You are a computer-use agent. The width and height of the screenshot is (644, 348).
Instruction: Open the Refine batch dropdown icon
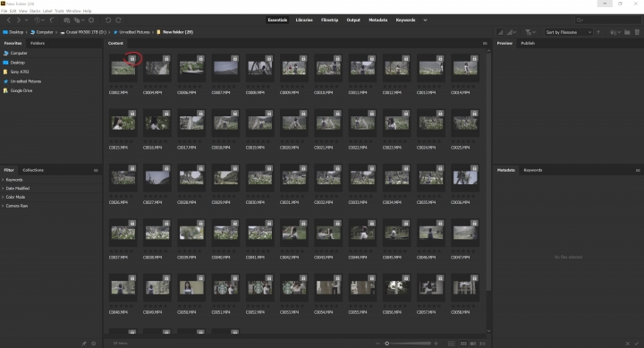79,20
